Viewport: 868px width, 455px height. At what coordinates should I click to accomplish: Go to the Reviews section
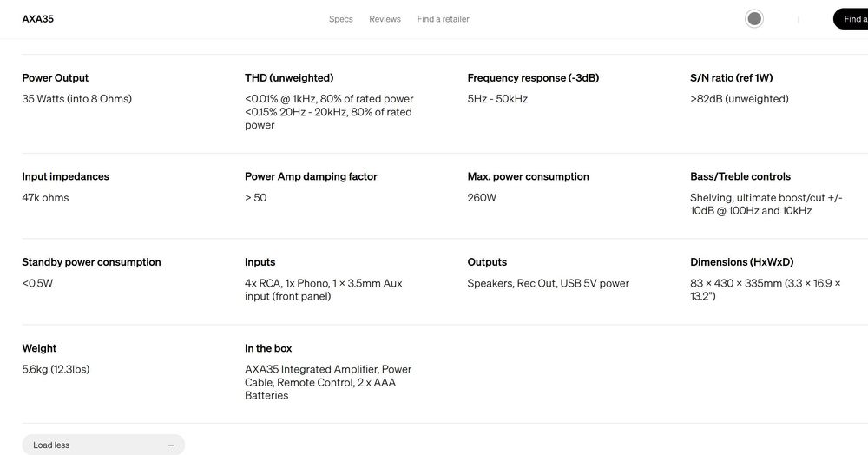point(385,19)
